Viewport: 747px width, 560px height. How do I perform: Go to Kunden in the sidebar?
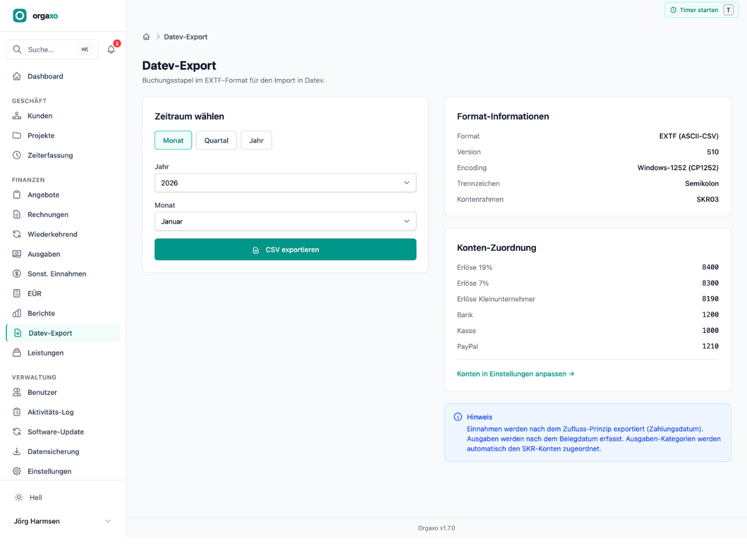click(x=63, y=116)
